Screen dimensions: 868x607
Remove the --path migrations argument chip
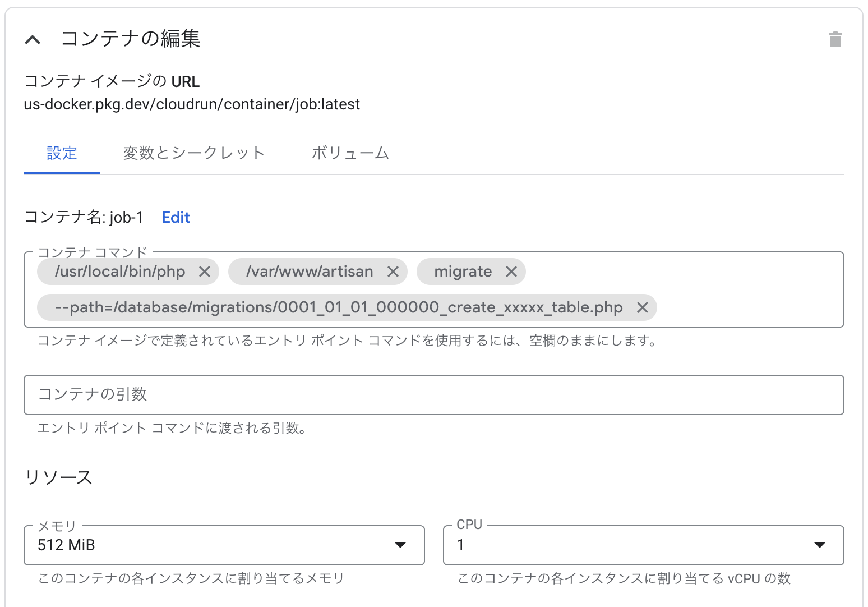pyautogui.click(x=643, y=308)
